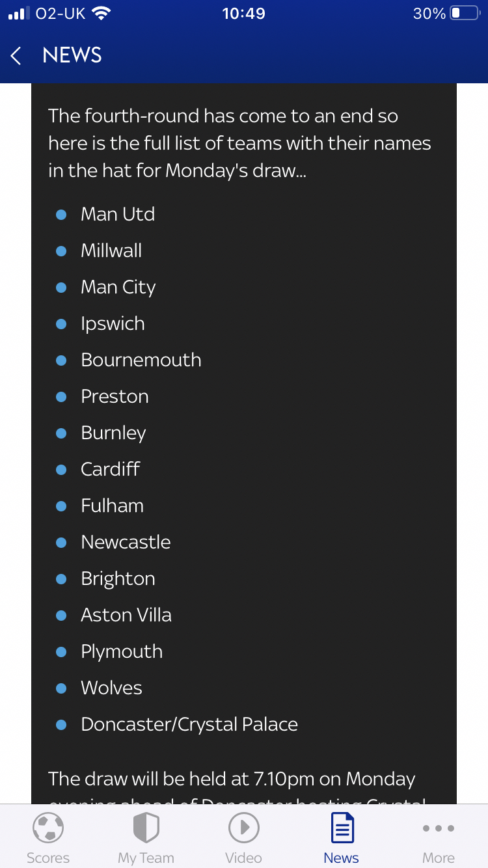This screenshot has width=488, height=868.
Task: Tap Aston Villa in the list
Action: (126, 615)
